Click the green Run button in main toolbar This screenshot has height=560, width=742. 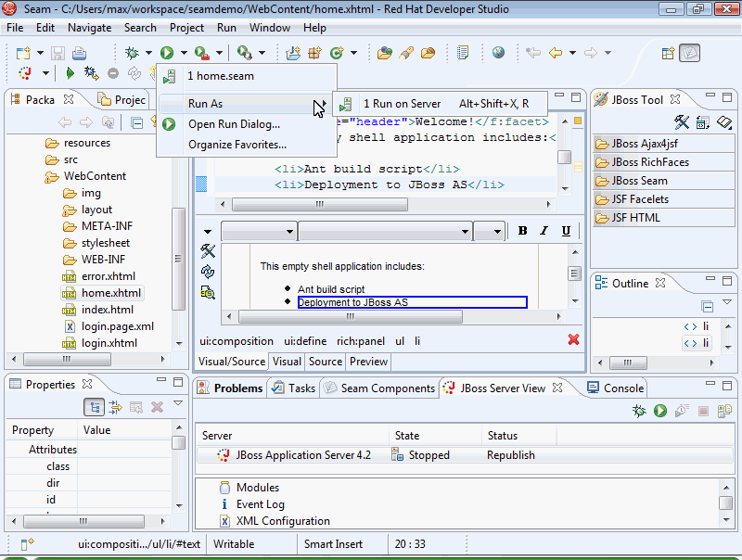coord(167,53)
